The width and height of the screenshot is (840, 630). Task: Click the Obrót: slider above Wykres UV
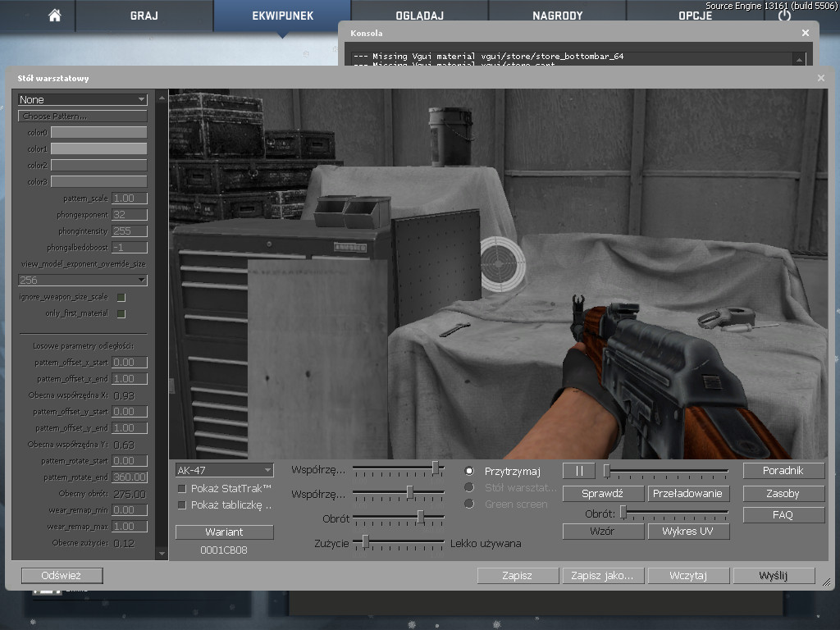click(x=674, y=514)
